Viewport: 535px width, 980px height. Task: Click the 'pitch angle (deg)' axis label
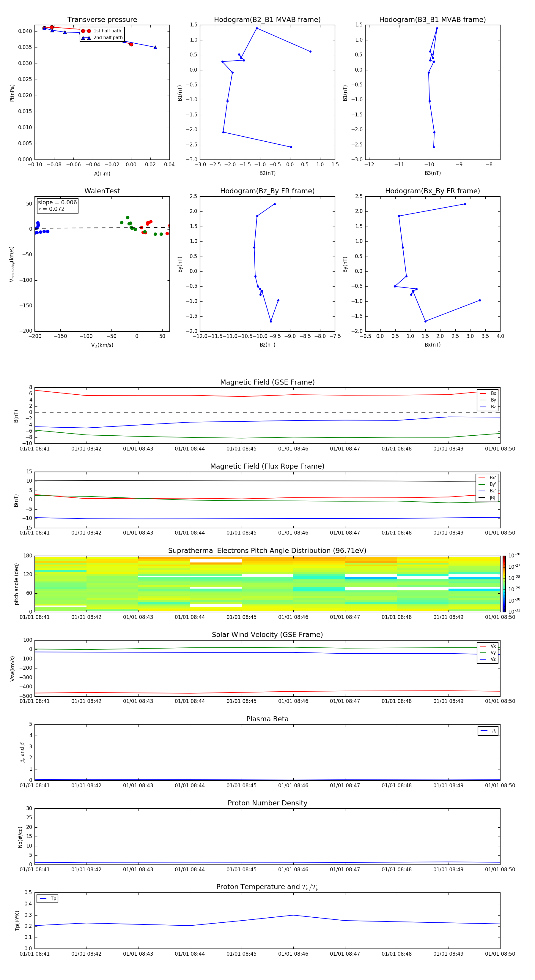[17, 584]
